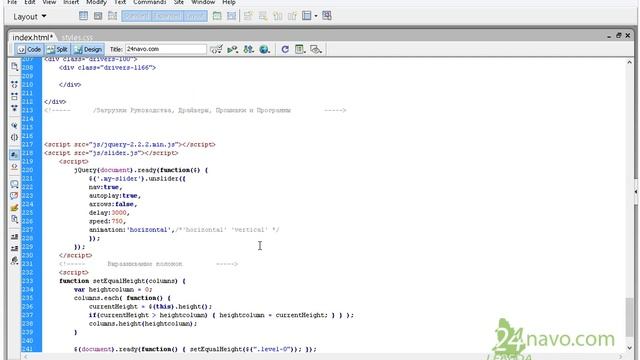Click line number 233
640x360 pixels.
point(27,281)
